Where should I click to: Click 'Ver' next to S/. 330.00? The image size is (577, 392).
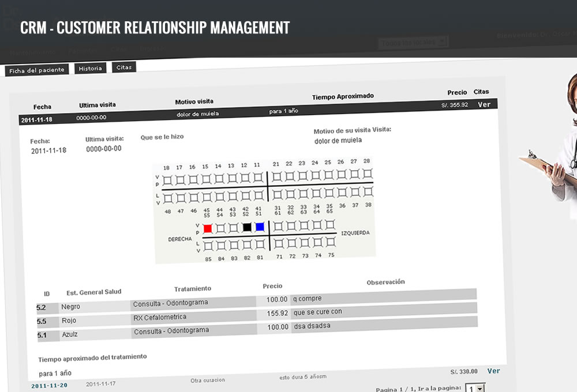click(493, 371)
